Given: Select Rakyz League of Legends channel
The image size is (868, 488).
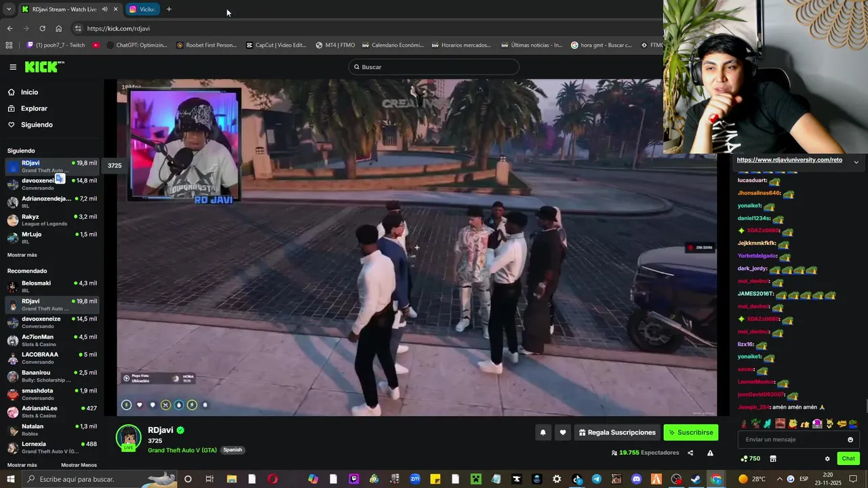Looking at the screenshot, I should 52,220.
